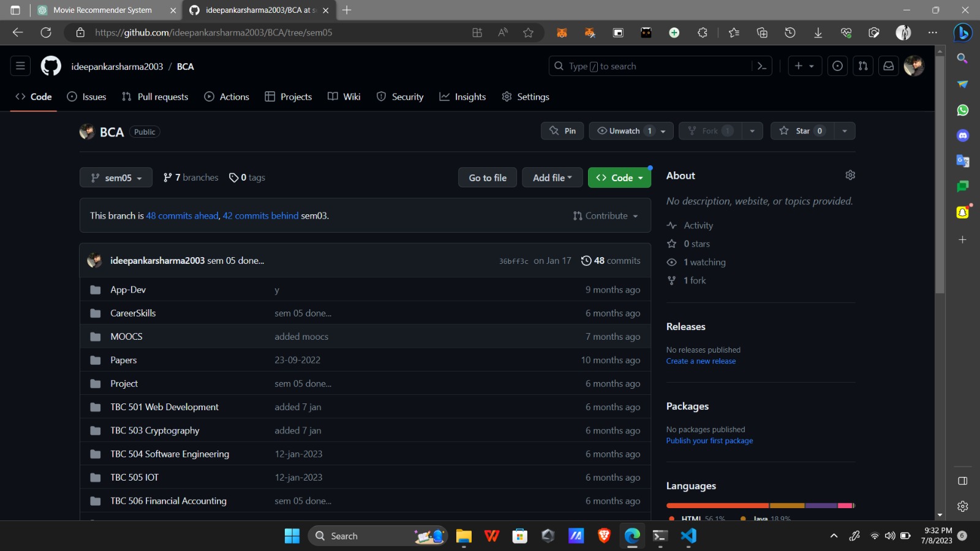Viewport: 980px width, 551px height.
Task: Open WhatsApp in the Edge sidebar
Action: 963,110
